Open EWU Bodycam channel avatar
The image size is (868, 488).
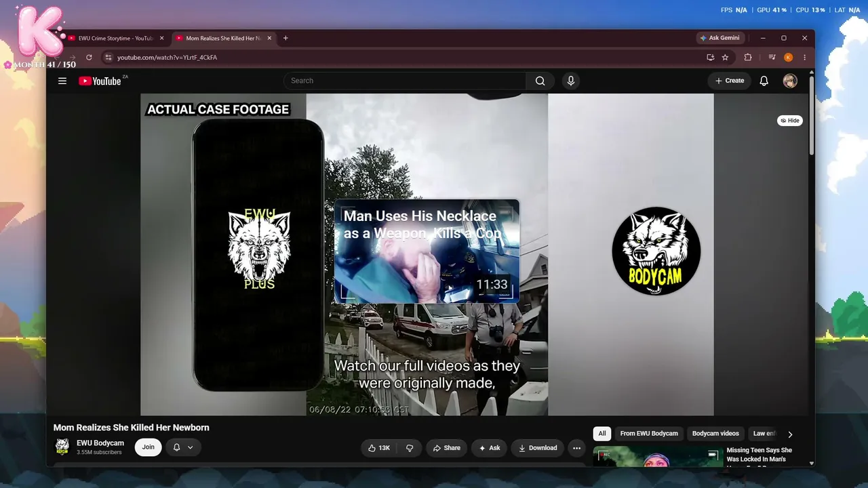coord(62,447)
